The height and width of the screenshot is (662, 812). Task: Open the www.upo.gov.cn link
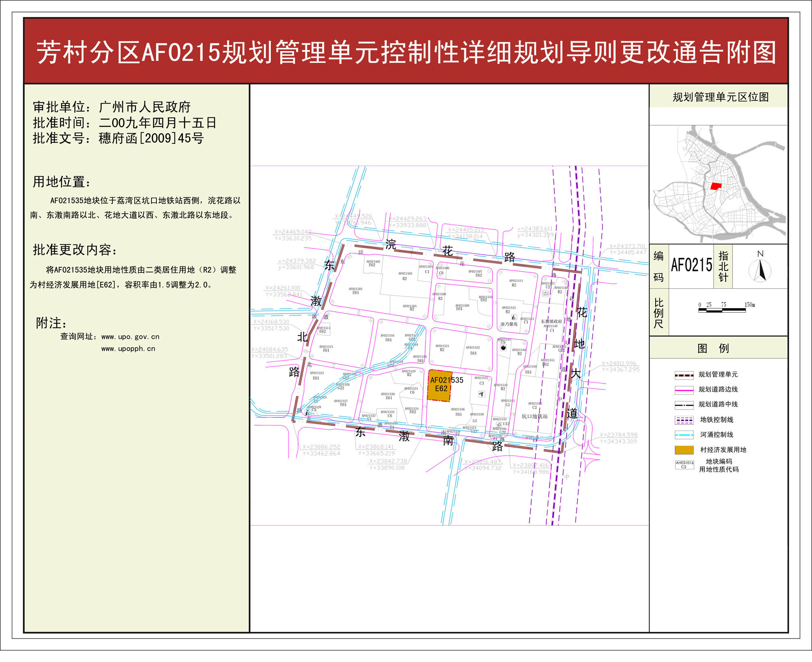tap(130, 337)
